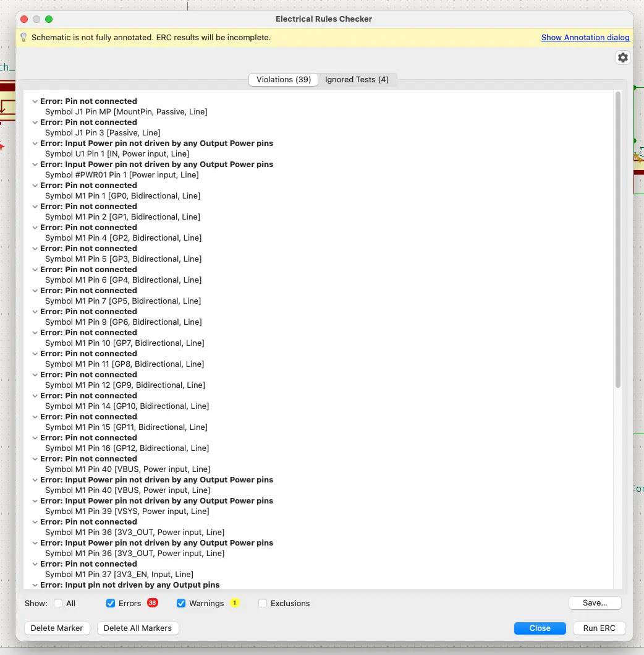Click the violations list vertical scrollbar
This screenshot has height=655, width=644.
617,240
